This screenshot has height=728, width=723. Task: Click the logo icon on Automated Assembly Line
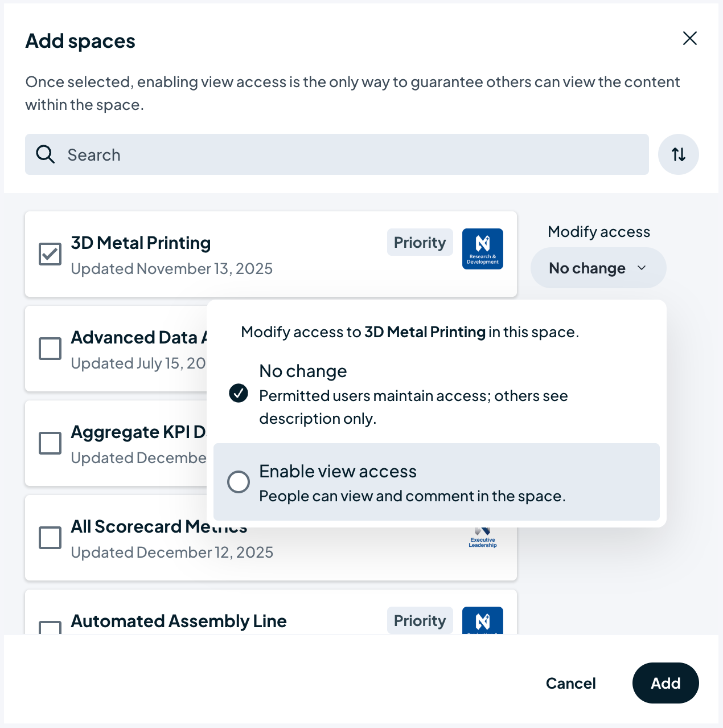click(x=482, y=621)
